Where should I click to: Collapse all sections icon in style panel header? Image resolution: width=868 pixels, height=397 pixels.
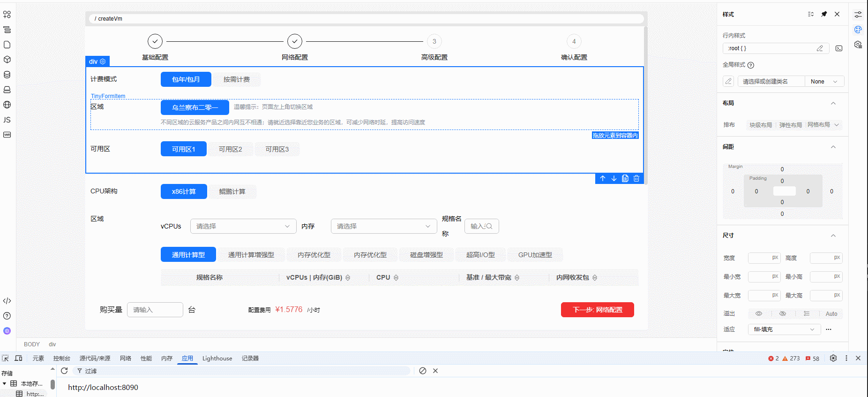click(x=811, y=14)
